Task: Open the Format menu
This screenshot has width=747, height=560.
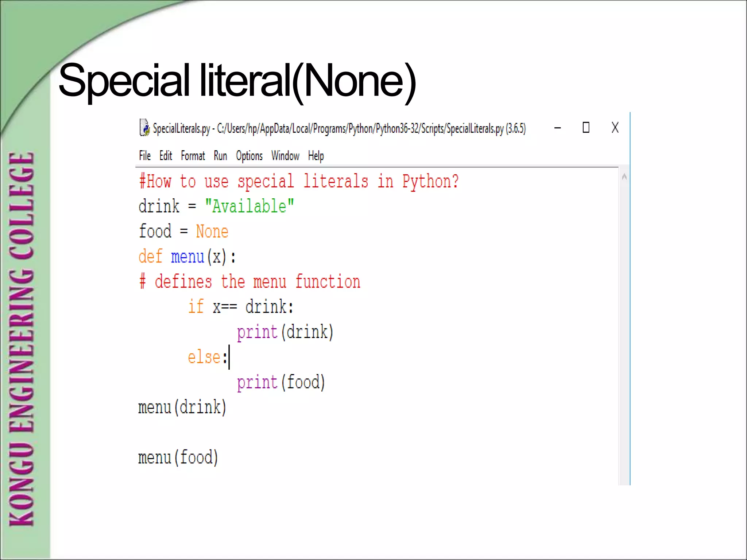Action: (x=193, y=156)
